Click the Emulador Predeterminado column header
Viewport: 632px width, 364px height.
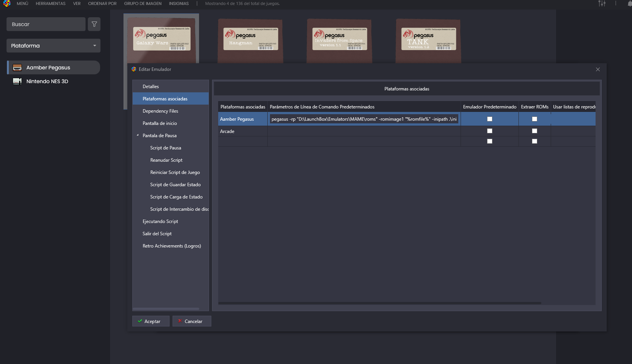pyautogui.click(x=490, y=107)
